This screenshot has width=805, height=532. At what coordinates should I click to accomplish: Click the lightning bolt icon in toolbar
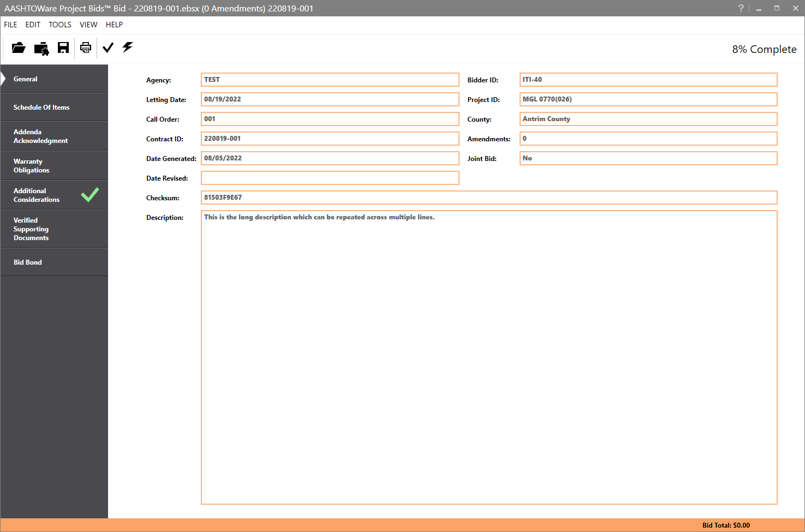[128, 47]
